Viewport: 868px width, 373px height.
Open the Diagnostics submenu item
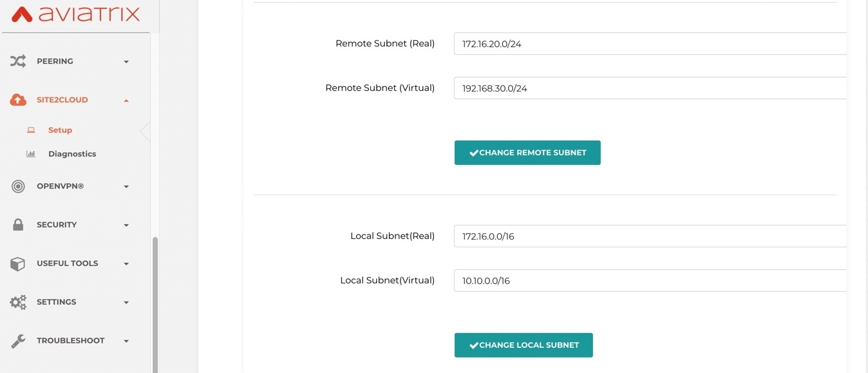72,154
